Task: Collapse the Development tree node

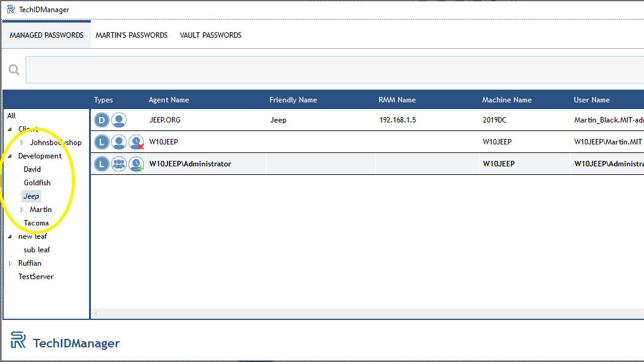Action: click(10, 156)
